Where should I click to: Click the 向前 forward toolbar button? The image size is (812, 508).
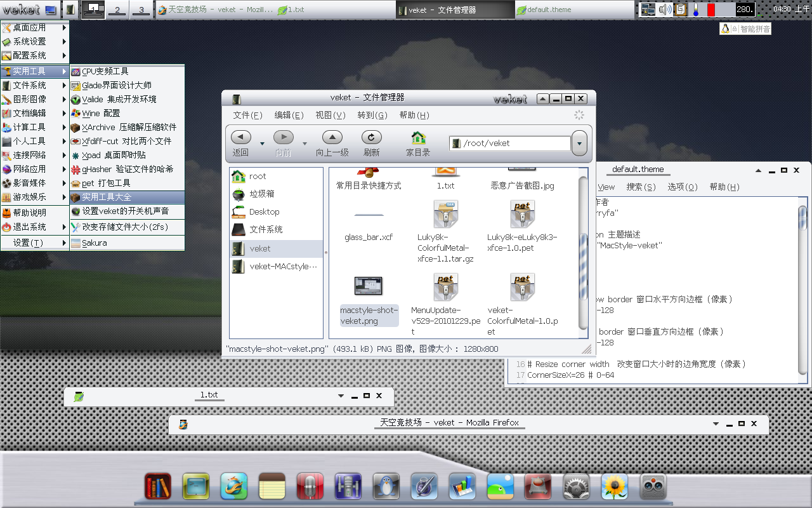pos(284,144)
